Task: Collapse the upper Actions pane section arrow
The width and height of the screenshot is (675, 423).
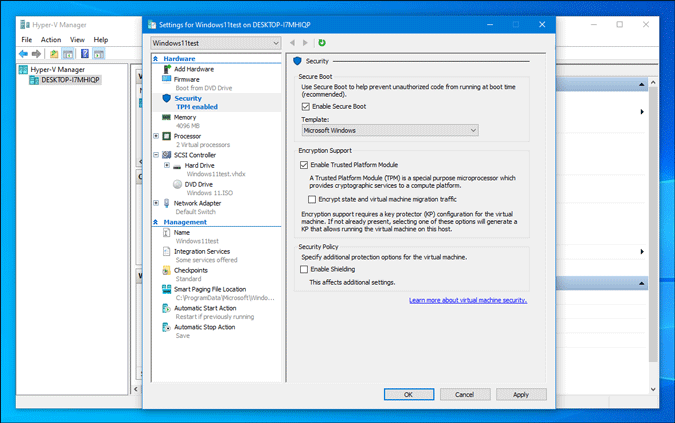Action: [641, 84]
